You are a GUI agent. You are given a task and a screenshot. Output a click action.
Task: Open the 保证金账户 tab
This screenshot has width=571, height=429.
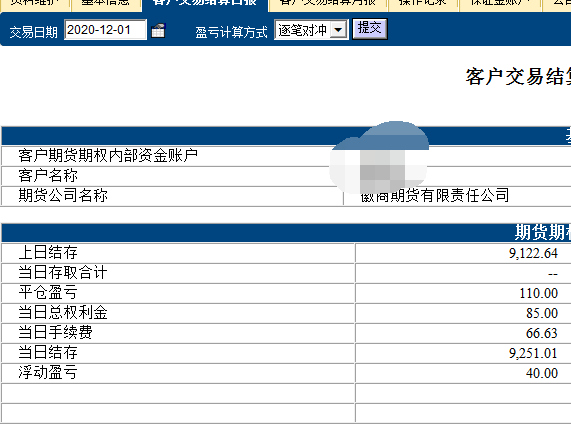click(x=500, y=4)
